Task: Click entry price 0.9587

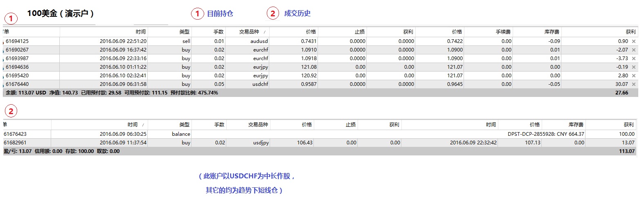Action: [x=309, y=84]
